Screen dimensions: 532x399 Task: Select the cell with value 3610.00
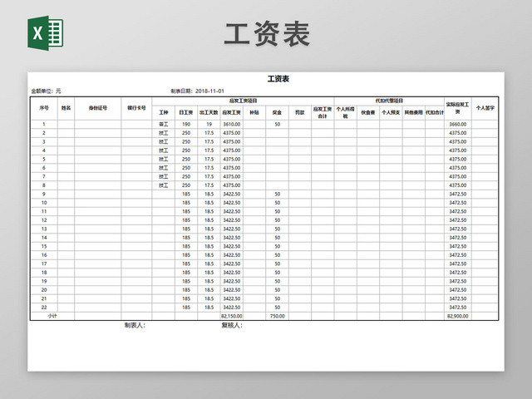[x=232, y=124]
